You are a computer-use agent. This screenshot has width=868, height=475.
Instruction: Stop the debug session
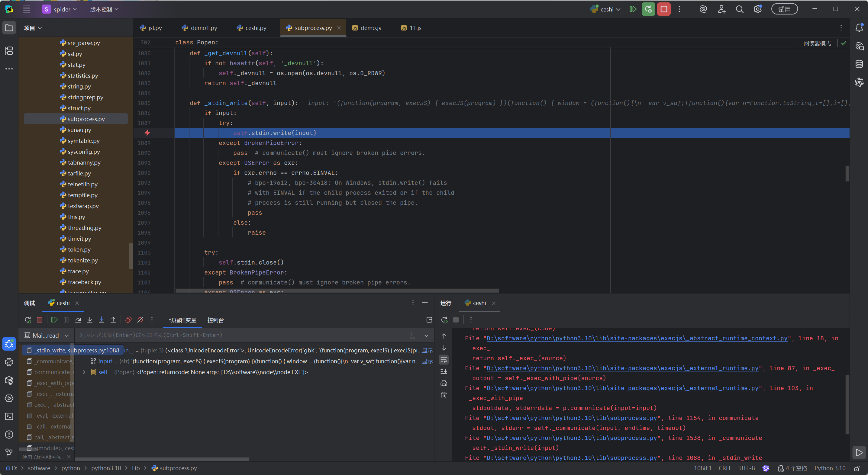tap(39, 320)
